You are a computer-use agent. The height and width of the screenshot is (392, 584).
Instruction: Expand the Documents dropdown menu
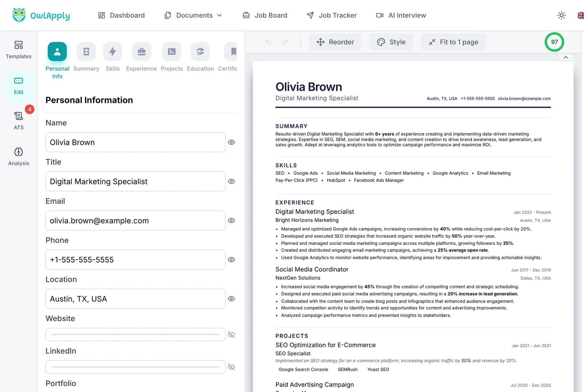[x=193, y=15]
